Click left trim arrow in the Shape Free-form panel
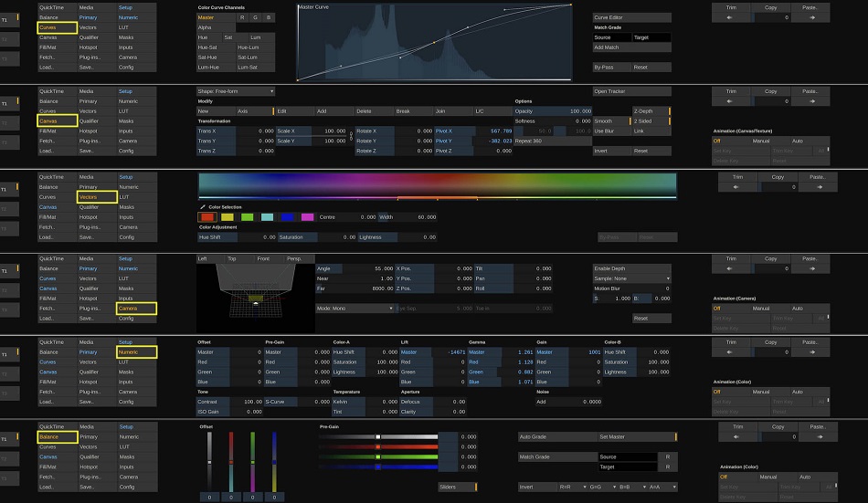The width and height of the screenshot is (868, 503). coord(731,101)
